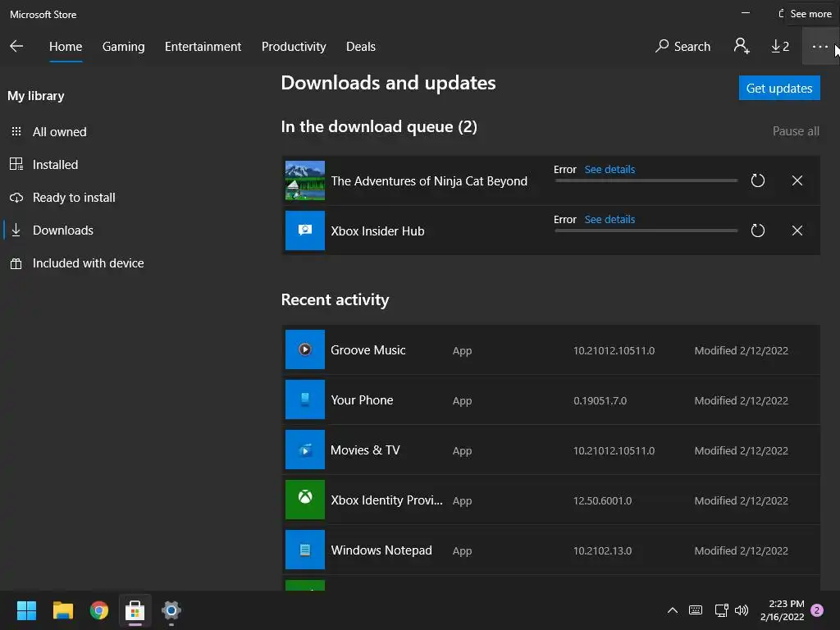Image resolution: width=840 pixels, height=630 pixels.
Task: Click the Xbox Identity Provider icon
Action: (305, 500)
